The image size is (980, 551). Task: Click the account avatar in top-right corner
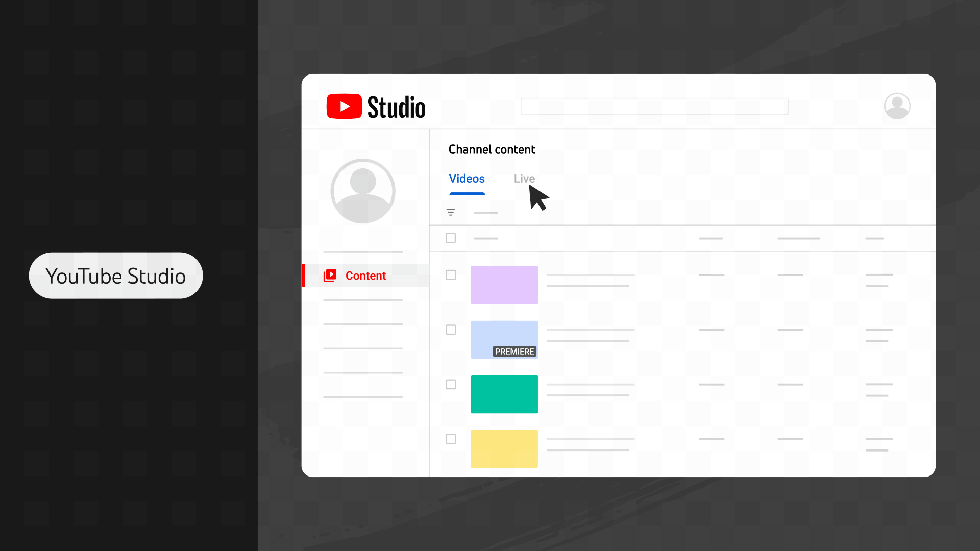click(897, 106)
